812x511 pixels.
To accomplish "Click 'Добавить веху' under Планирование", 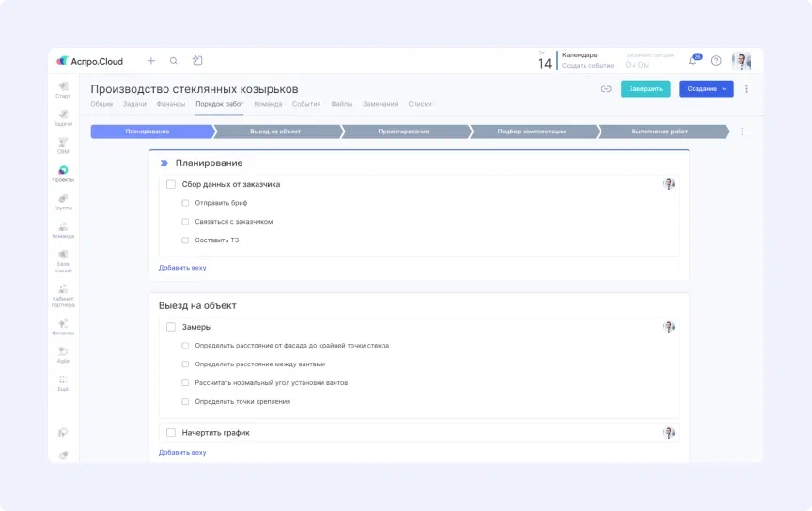I will coord(182,268).
